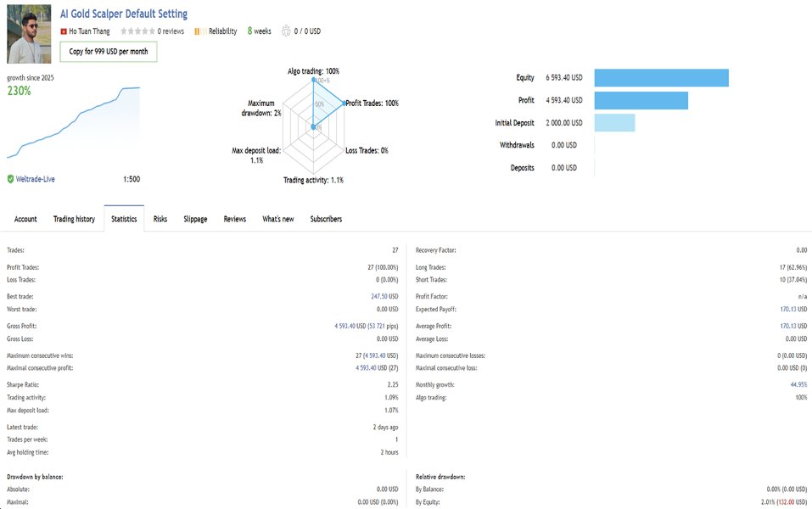Click the Algo trading: 100% radar label
This screenshot has height=509, width=812.
pyautogui.click(x=313, y=71)
